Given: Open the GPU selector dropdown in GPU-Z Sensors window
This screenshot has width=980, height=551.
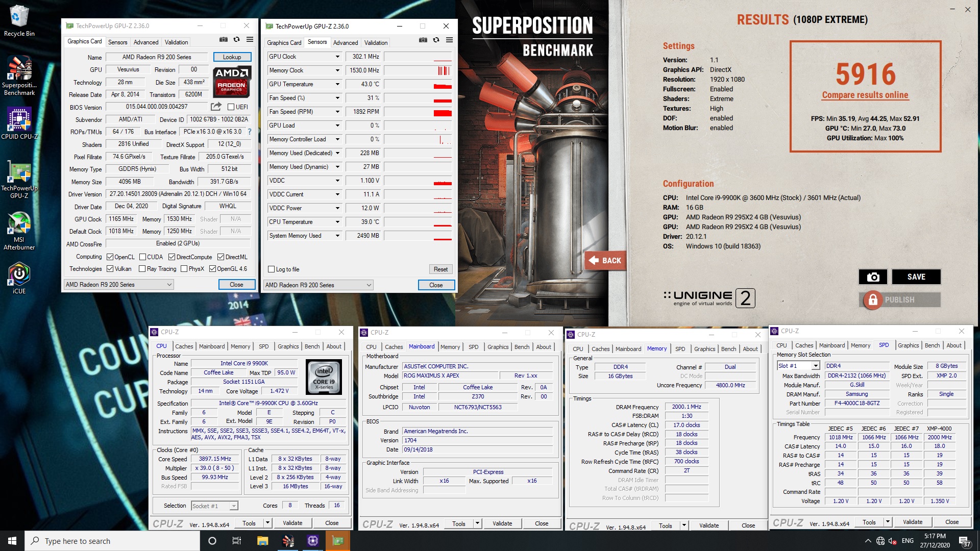Looking at the screenshot, I should [318, 285].
